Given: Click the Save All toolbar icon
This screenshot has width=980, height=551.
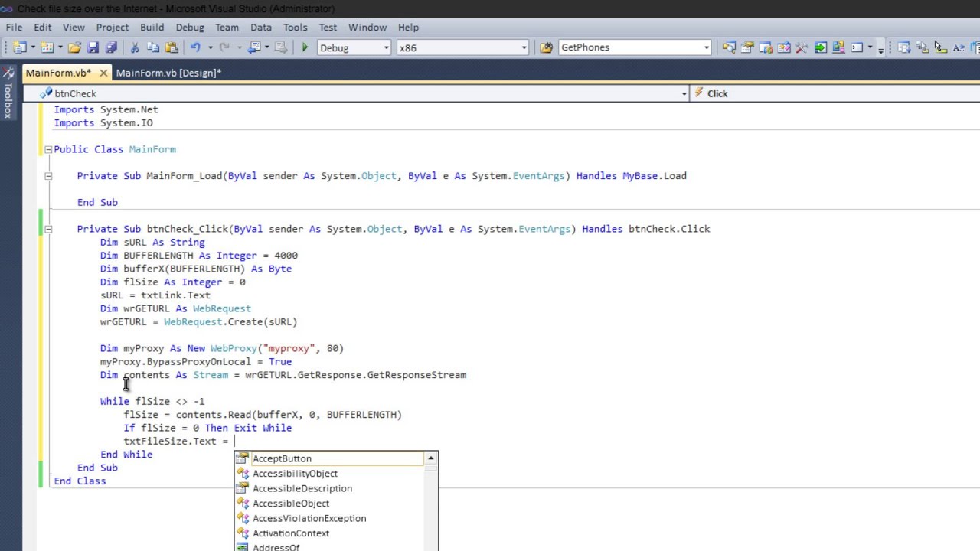Looking at the screenshot, I should [111, 47].
